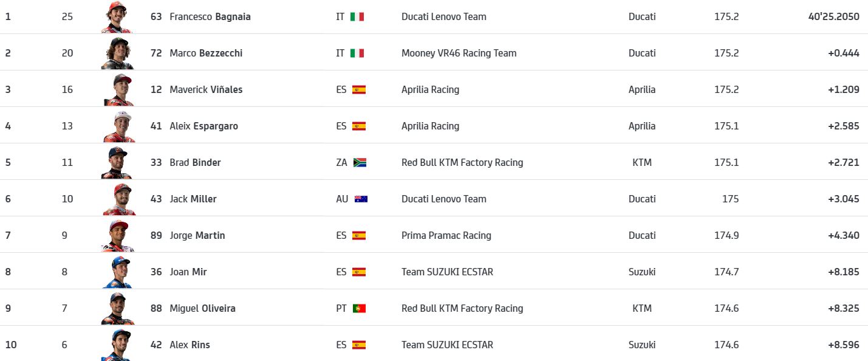Select the Aleix Espargaro name
Image resolution: width=868 pixels, height=361 pixels.
(204, 126)
